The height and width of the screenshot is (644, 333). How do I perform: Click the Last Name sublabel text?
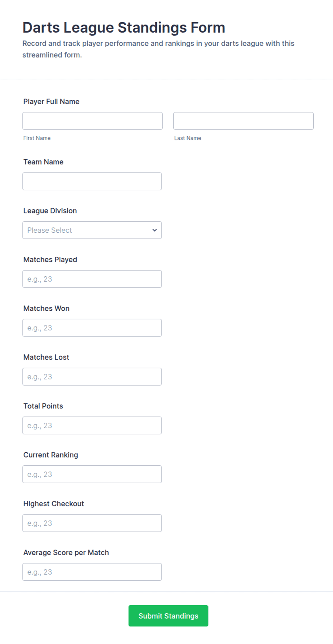(188, 138)
